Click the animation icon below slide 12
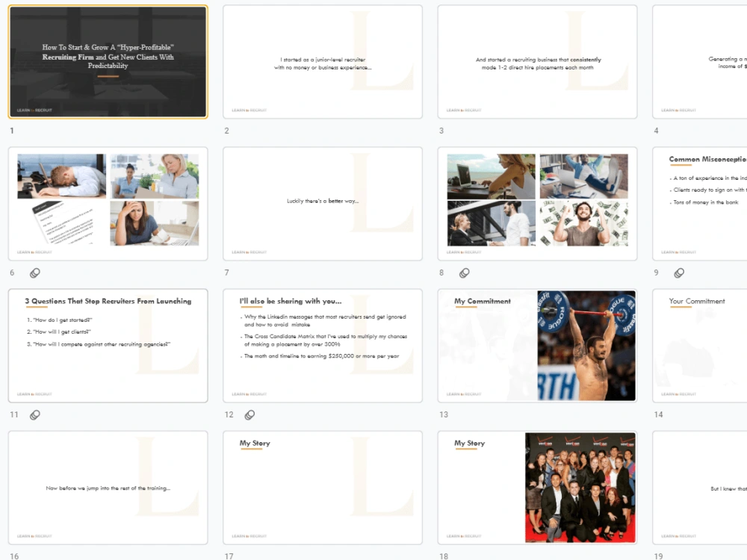The width and height of the screenshot is (747, 560). (249, 414)
